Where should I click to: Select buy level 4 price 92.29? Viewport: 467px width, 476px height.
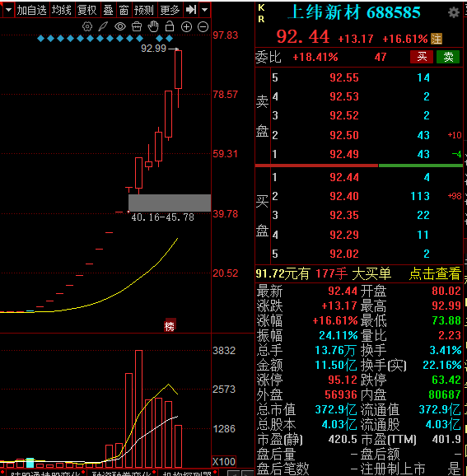344,235
